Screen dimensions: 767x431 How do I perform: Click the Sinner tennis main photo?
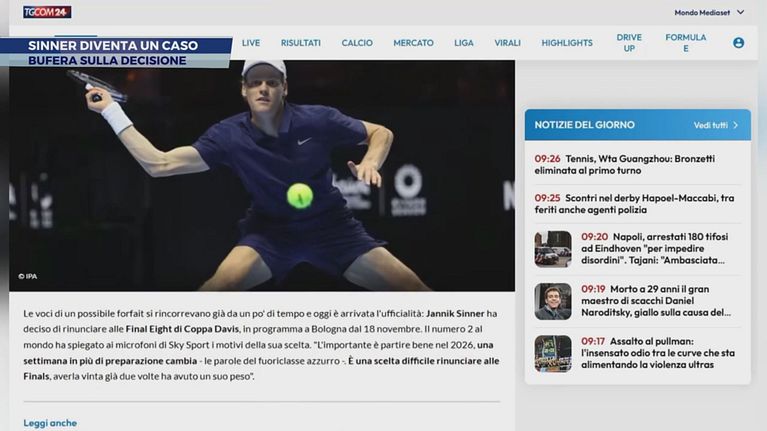pos(262,176)
